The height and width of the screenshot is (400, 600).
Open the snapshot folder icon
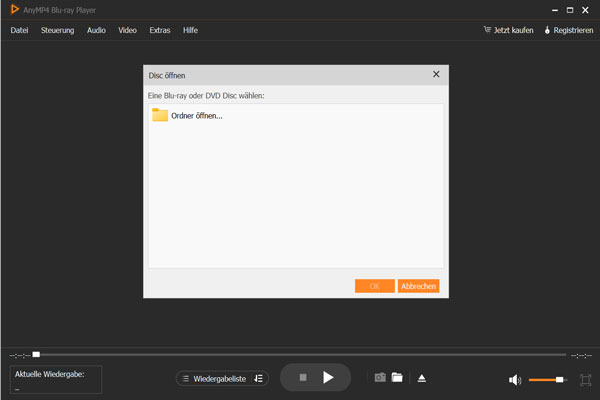click(x=397, y=377)
